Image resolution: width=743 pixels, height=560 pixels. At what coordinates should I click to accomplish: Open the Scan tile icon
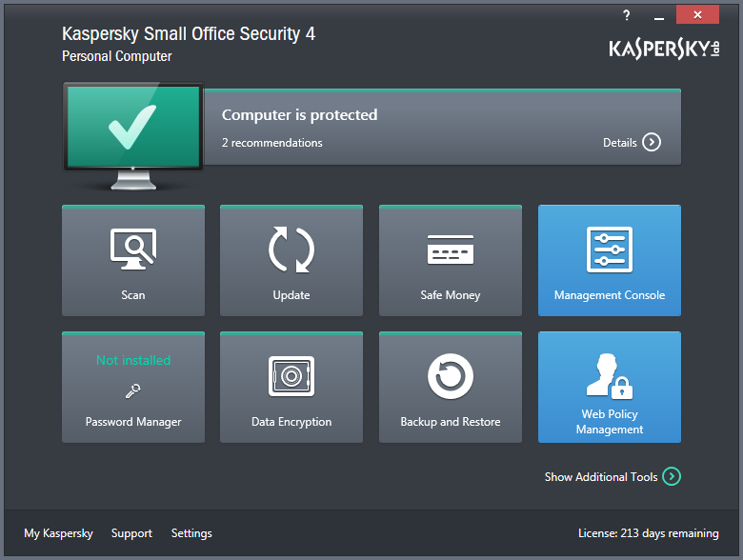(133, 250)
